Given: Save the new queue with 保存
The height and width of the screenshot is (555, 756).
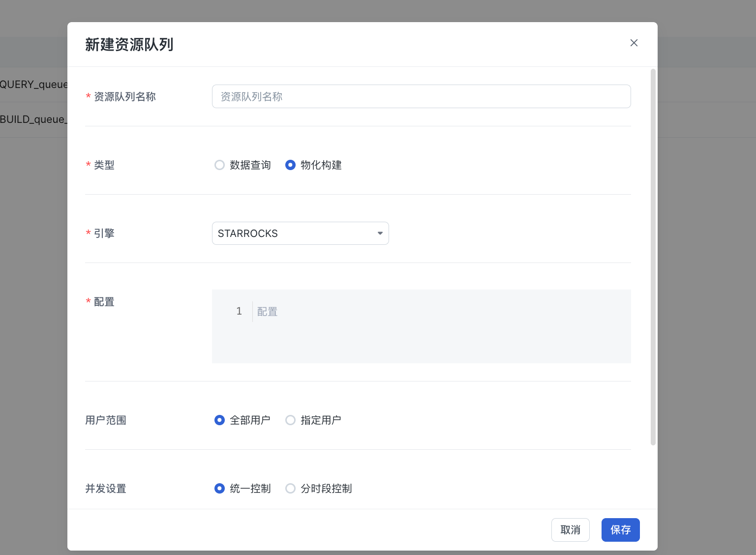Looking at the screenshot, I should coord(620,530).
